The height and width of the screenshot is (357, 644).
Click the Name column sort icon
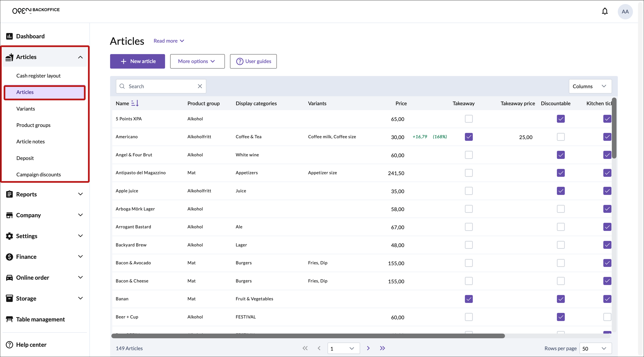[135, 103]
